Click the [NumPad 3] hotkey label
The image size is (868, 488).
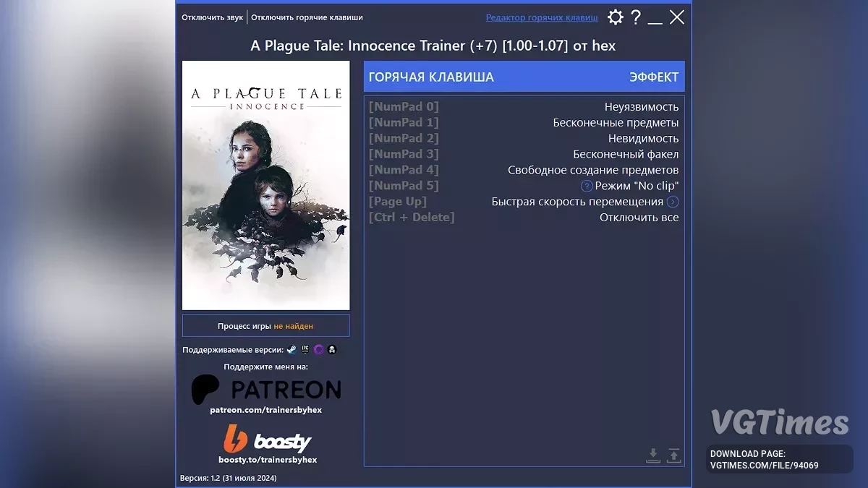click(x=404, y=155)
